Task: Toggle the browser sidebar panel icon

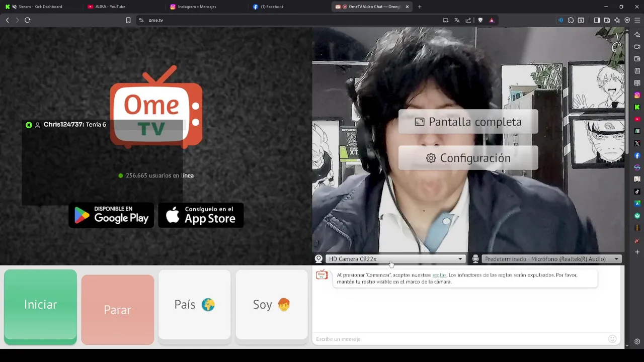Action: tap(597, 20)
